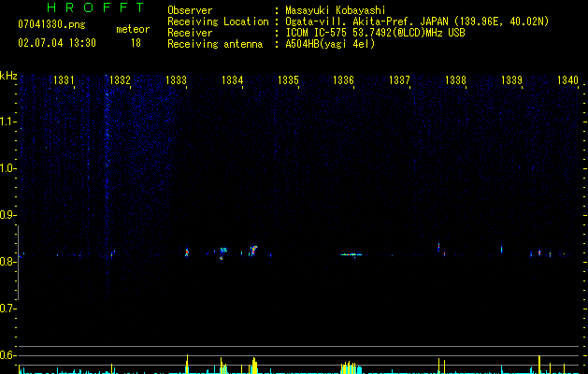Image resolution: width=588 pixels, height=374 pixels.
Task: Click the Observer label
Action: click(190, 10)
